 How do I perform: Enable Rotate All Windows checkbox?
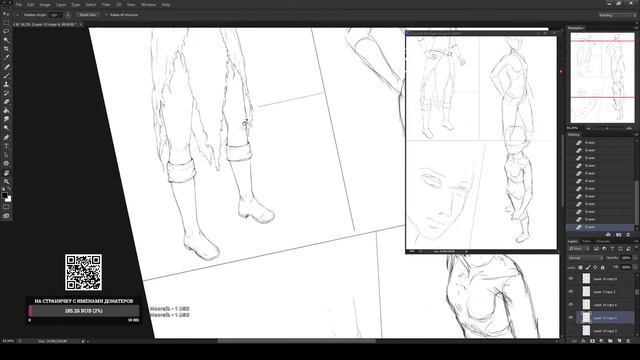107,15
